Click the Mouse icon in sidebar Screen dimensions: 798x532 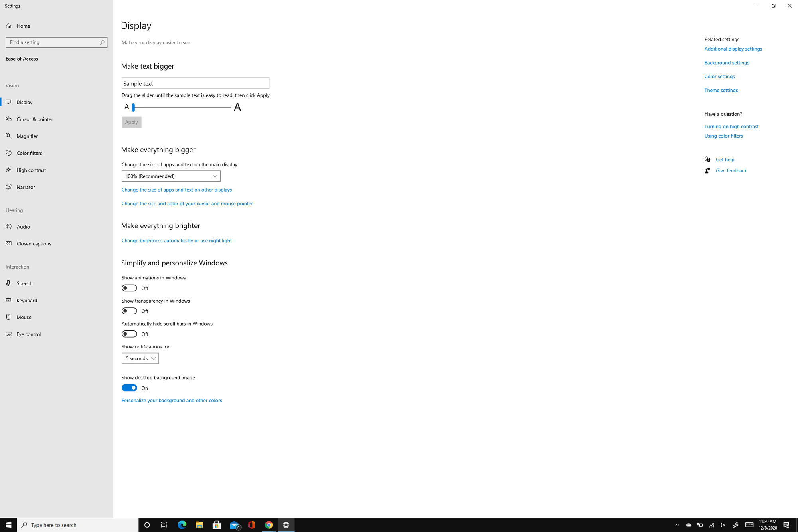8,317
